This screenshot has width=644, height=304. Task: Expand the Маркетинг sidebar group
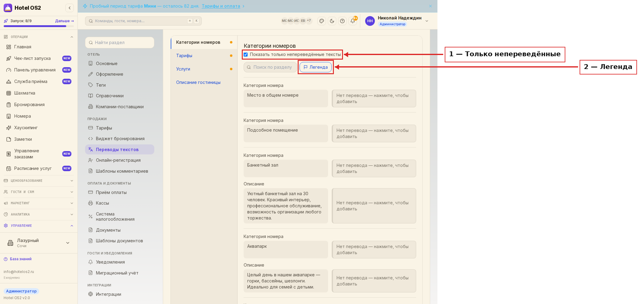(x=39, y=203)
